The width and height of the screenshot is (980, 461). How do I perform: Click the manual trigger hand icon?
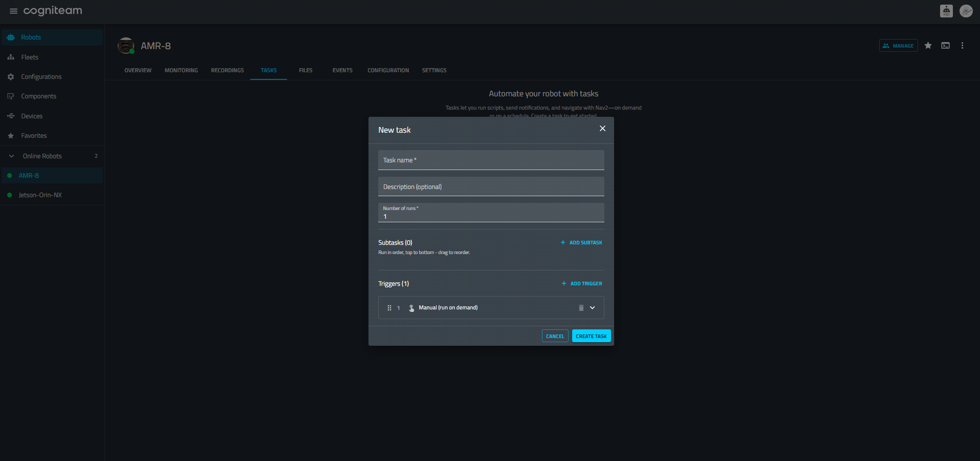click(x=411, y=308)
